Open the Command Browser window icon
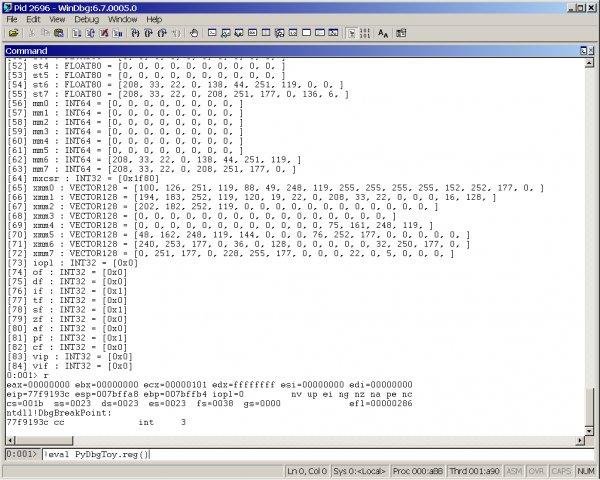Viewport: 600px width, 480px height. tap(333, 33)
